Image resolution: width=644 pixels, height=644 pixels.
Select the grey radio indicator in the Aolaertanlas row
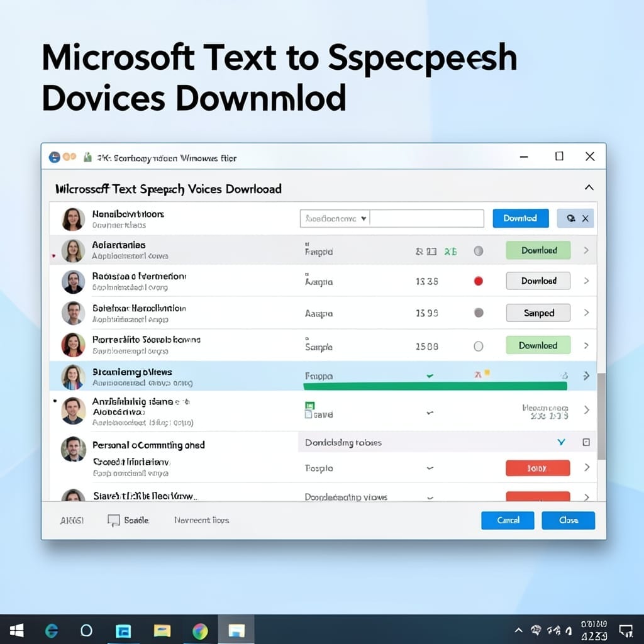coord(479,251)
